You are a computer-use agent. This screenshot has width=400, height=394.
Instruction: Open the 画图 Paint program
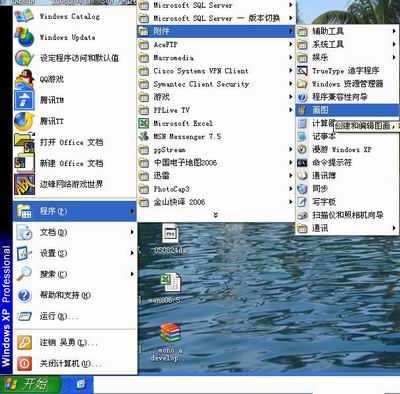pos(347,110)
